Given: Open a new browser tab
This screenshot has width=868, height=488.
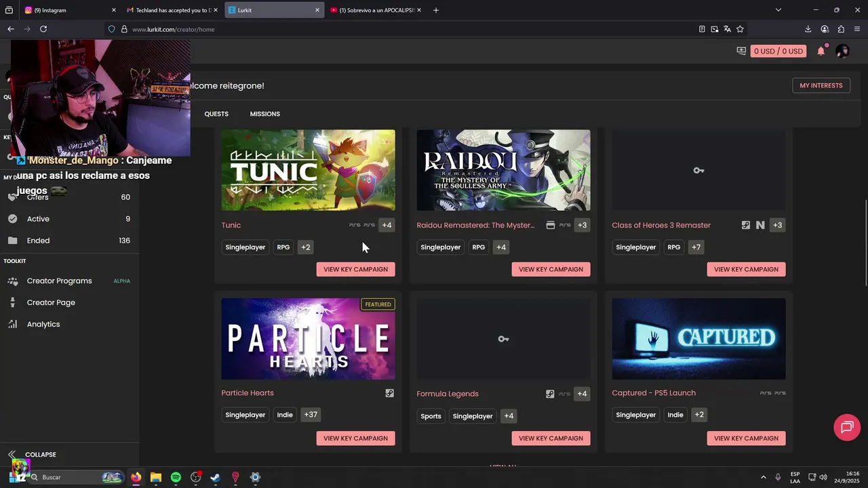Looking at the screenshot, I should tap(436, 10).
